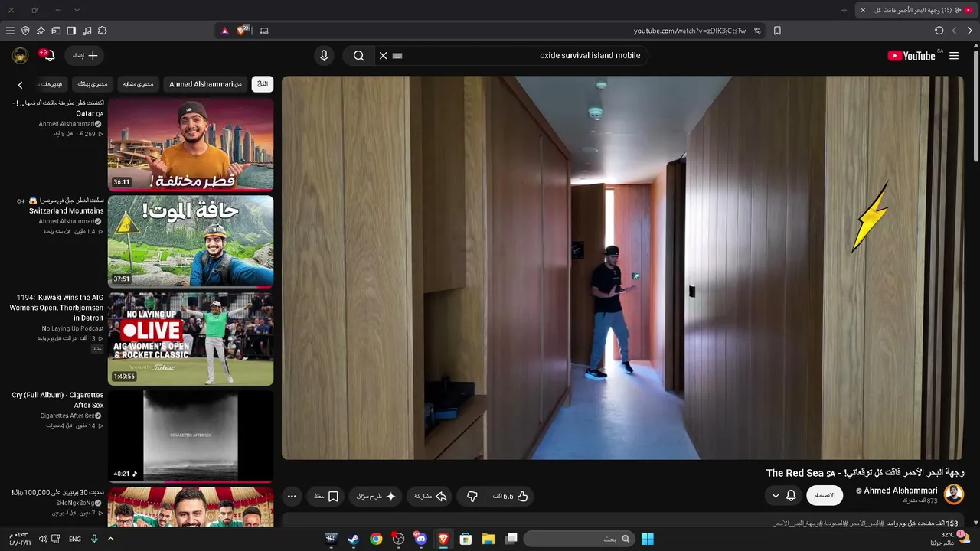Image resolution: width=980 pixels, height=551 pixels.
Task: Show hidden system tray icons
Action: 110,539
